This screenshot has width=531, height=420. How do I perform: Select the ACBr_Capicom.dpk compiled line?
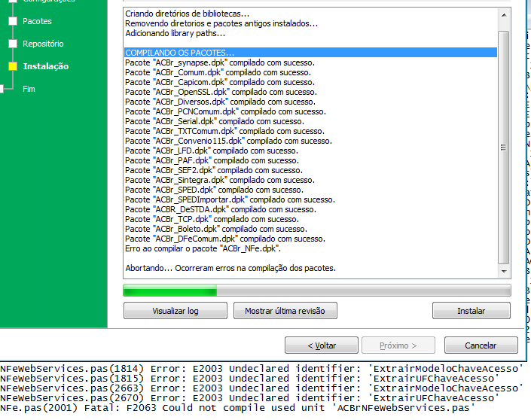(220, 82)
